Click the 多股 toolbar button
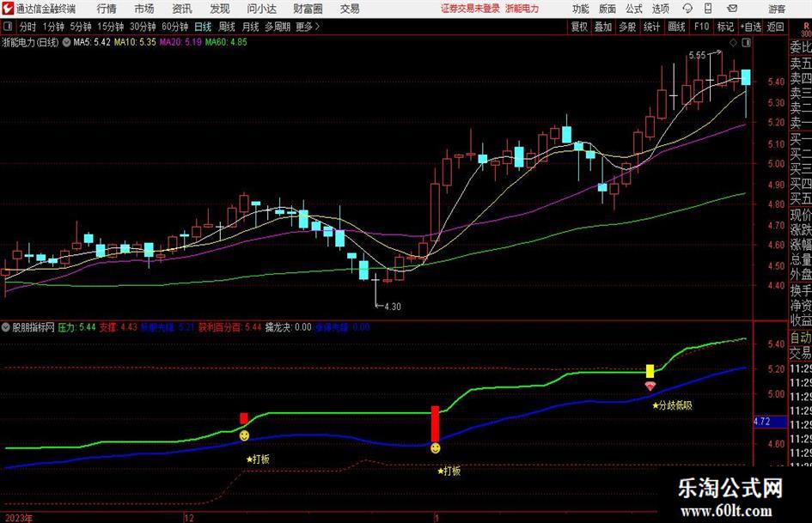 pos(627,27)
